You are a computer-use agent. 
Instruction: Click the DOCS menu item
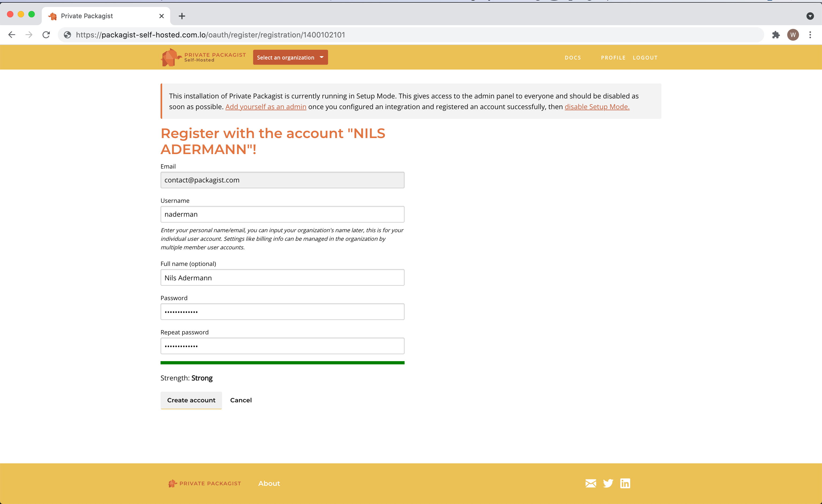pyautogui.click(x=573, y=57)
